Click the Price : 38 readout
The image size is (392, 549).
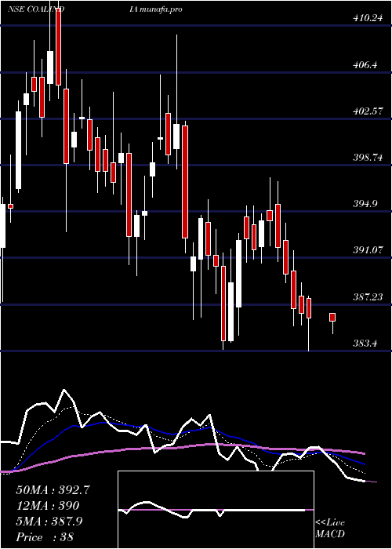click(45, 537)
